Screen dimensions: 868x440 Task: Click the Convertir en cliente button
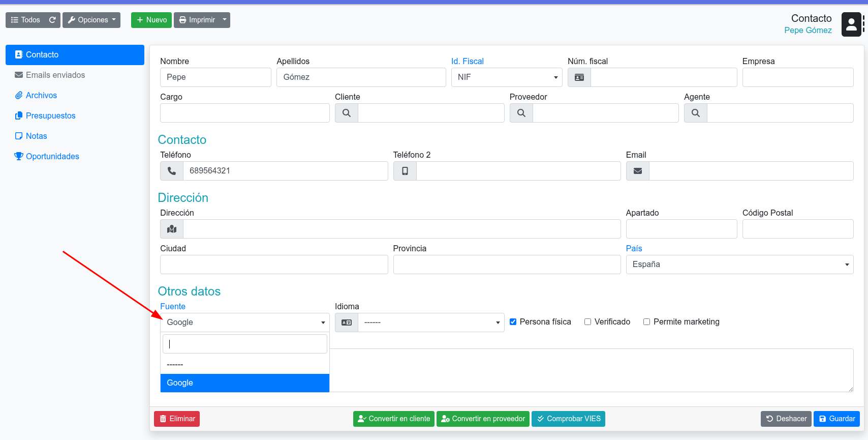click(393, 419)
